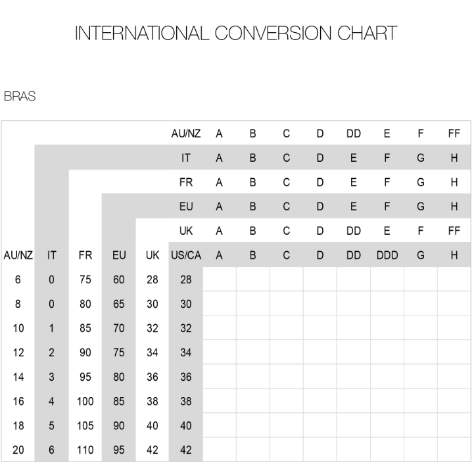
Task: Select US/CA band size 42
Action: click(x=185, y=450)
